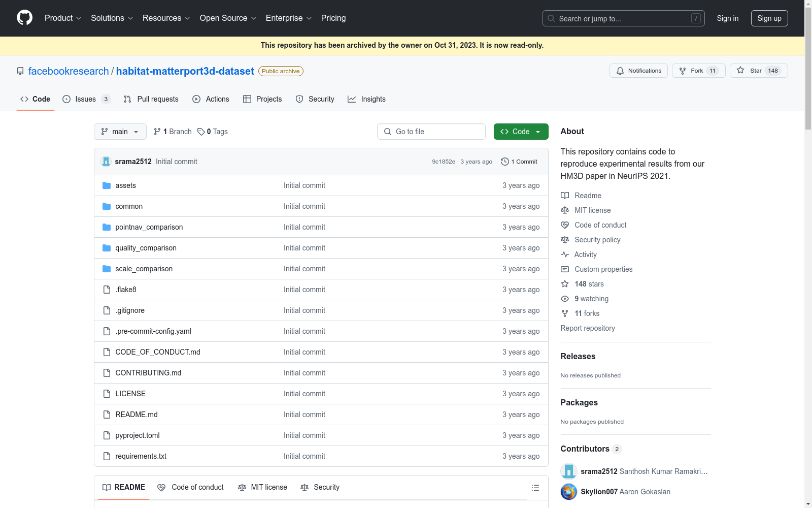Switch to the Pull requests tab
Viewport: 812px width, 508px height.
pyautogui.click(x=151, y=99)
